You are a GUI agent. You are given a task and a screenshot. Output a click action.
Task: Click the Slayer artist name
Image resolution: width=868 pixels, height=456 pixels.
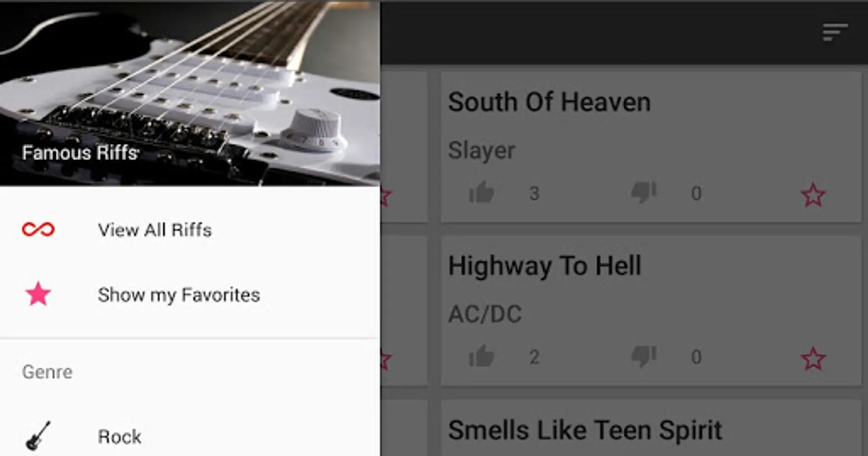click(481, 150)
